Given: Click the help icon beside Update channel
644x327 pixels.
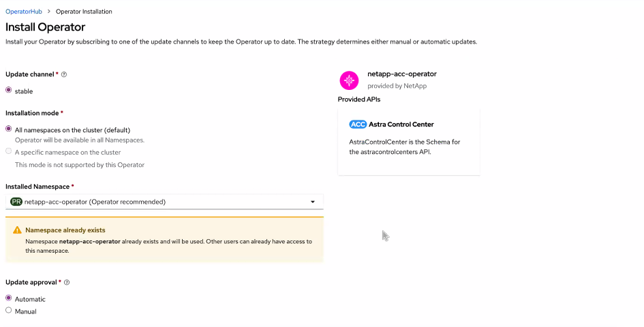Looking at the screenshot, I should coord(64,74).
